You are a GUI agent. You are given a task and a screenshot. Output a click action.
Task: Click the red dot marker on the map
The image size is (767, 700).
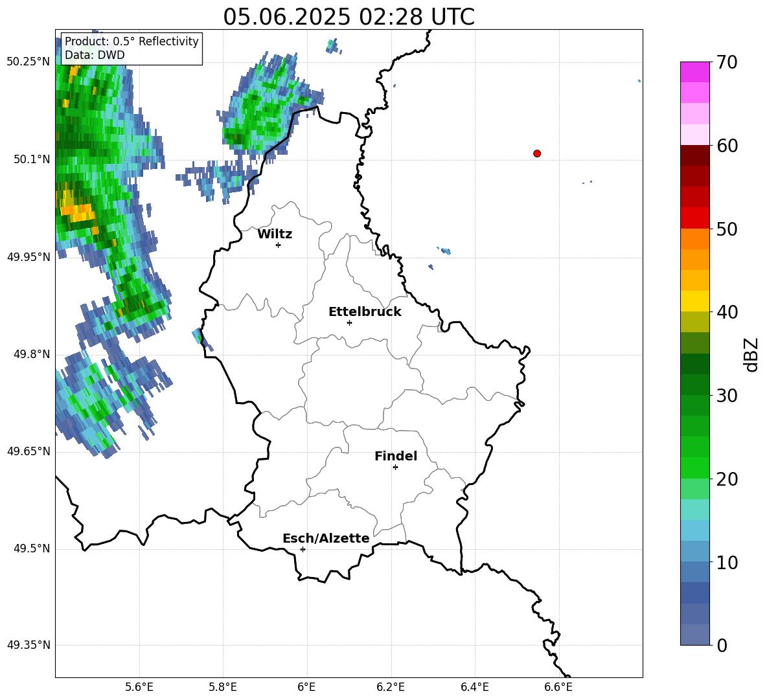point(536,153)
